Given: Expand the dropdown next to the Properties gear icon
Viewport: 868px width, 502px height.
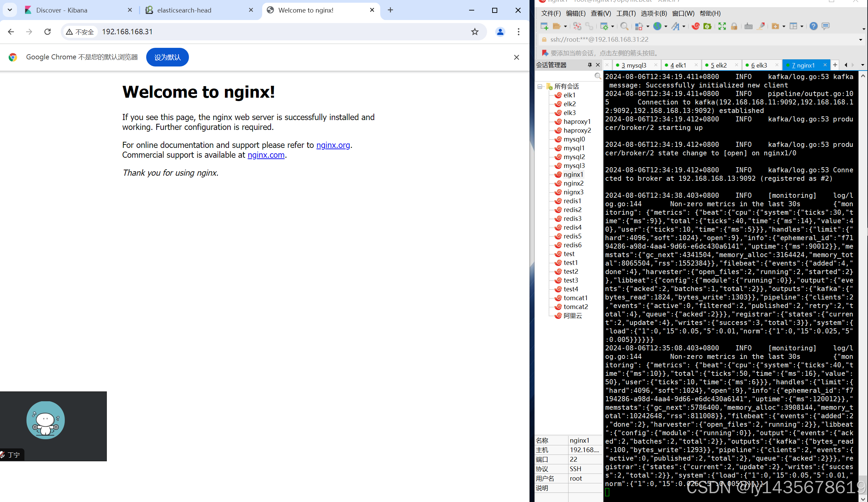Looking at the screenshot, I should (x=613, y=26).
